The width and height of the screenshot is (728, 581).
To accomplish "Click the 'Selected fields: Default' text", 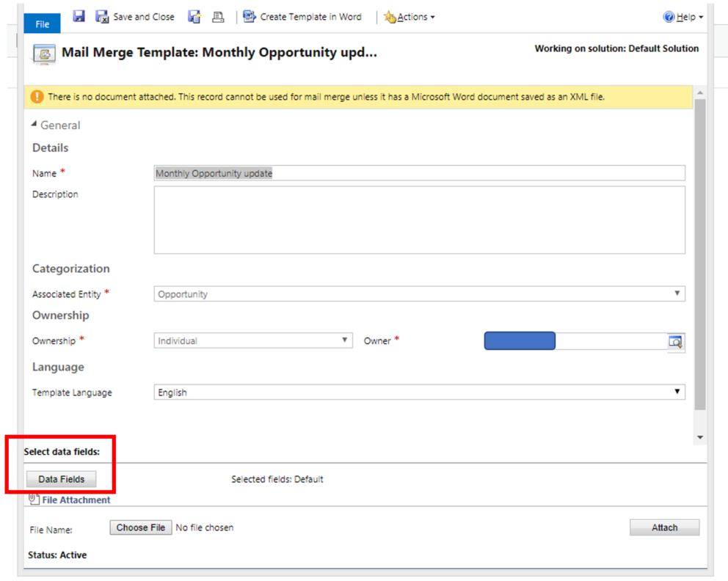I will click(x=277, y=479).
